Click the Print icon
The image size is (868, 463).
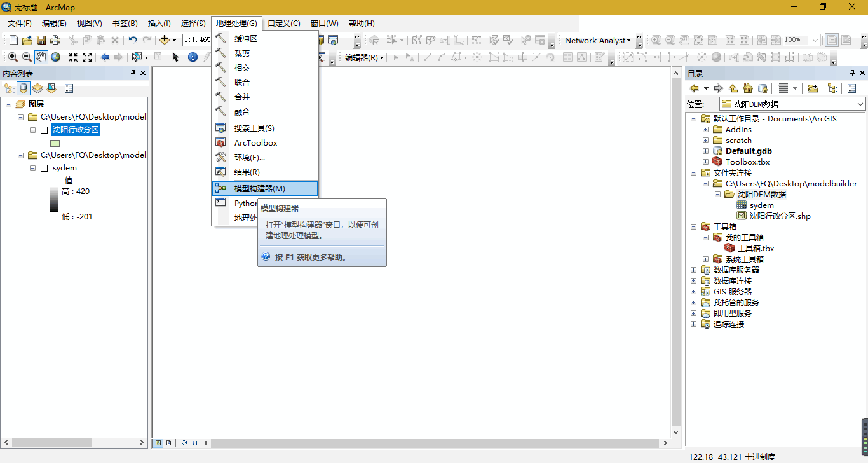tap(55, 40)
